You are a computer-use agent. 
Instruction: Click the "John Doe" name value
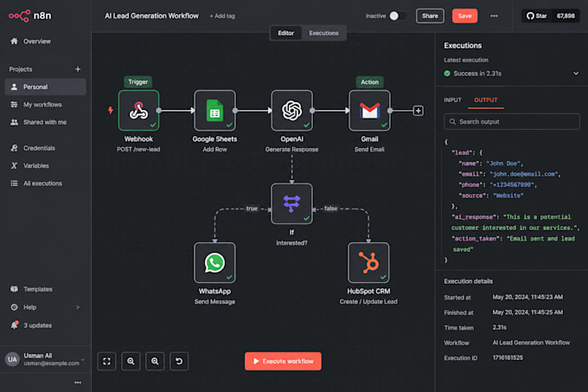503,164
